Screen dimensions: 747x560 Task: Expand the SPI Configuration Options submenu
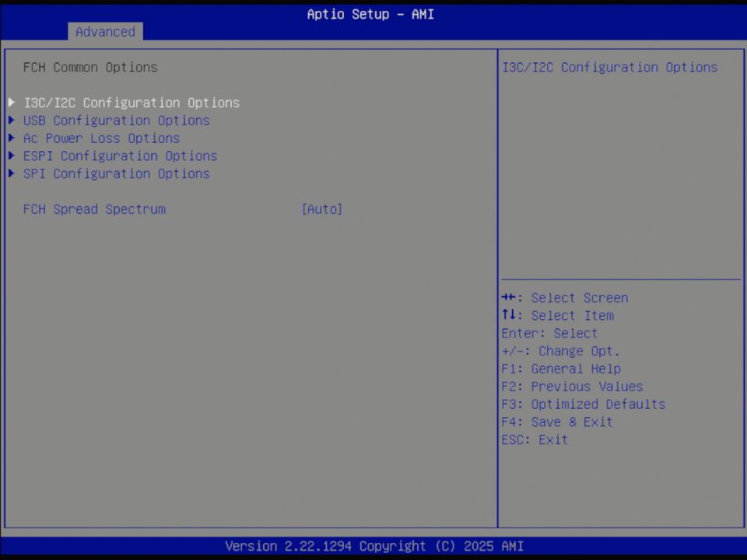pos(116,173)
